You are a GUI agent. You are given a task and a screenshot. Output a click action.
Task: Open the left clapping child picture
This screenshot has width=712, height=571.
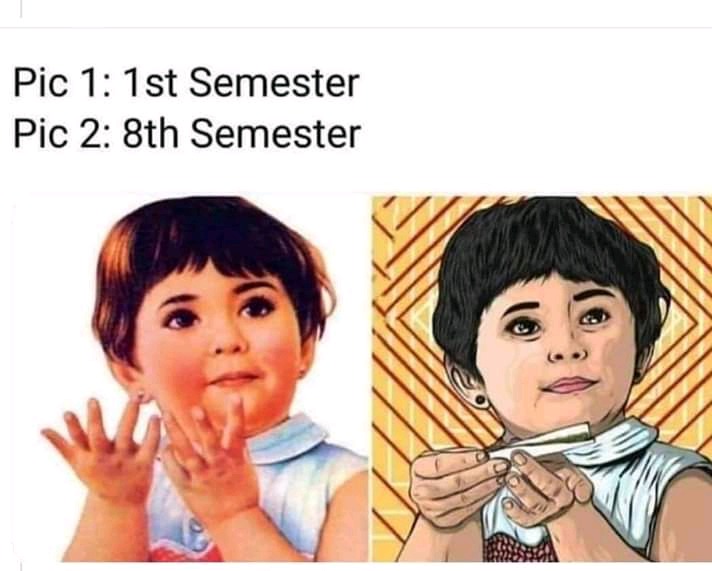(191, 379)
